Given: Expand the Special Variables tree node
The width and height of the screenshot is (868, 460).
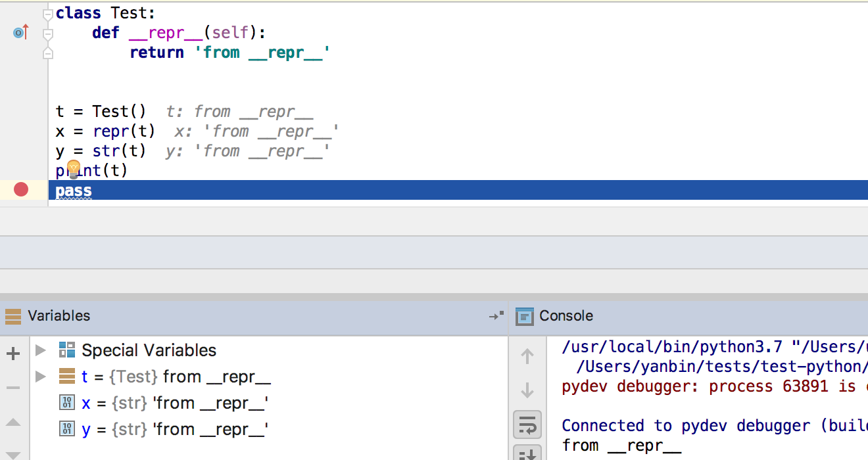Looking at the screenshot, I should tap(41, 350).
